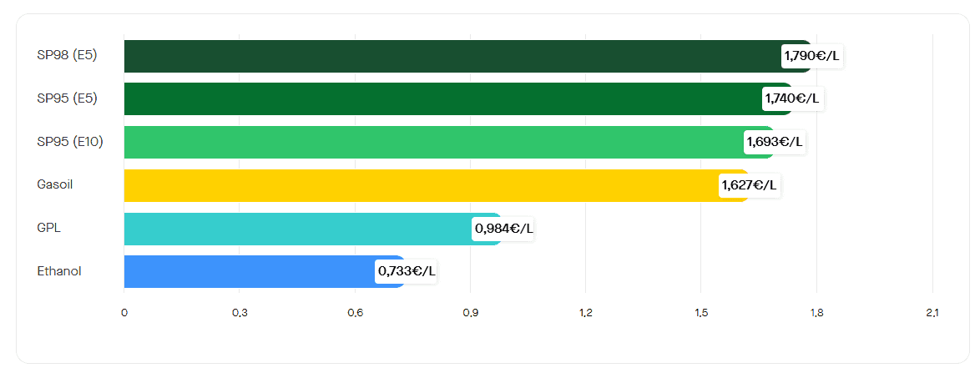The height and width of the screenshot is (368, 980).
Task: Select the SP95 (E10) category label
Action: coord(70,142)
